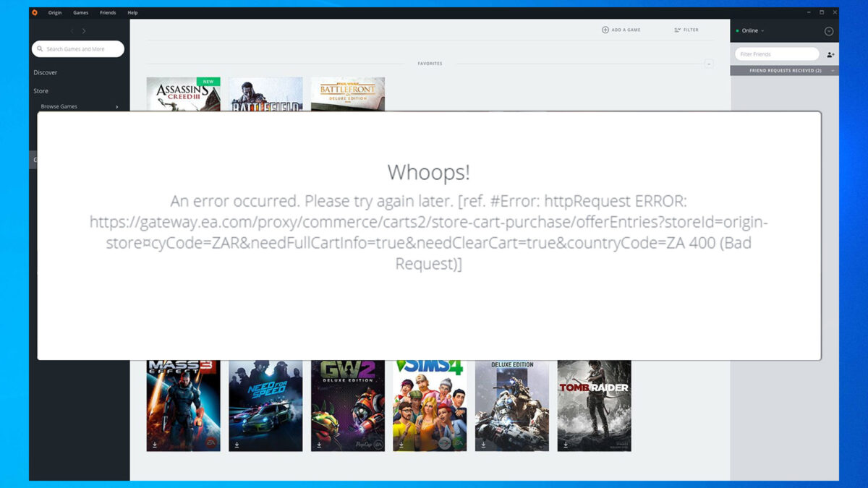Image resolution: width=868 pixels, height=488 pixels.
Task: Click the Whoops! error heading
Action: pyautogui.click(x=429, y=172)
